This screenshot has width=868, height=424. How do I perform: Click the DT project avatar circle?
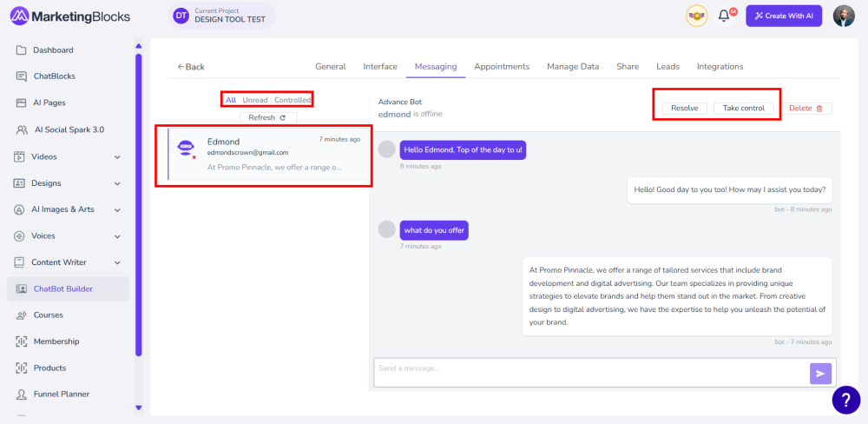[x=181, y=16]
